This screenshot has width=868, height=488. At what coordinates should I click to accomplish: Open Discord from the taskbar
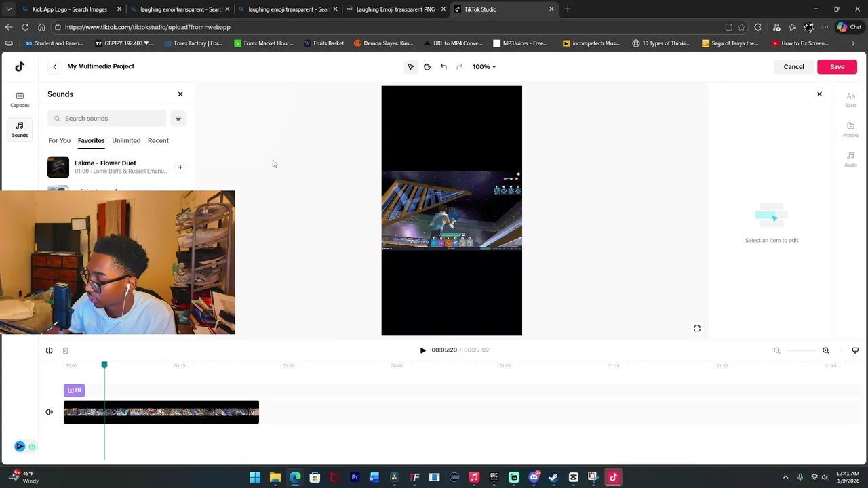[x=534, y=477]
